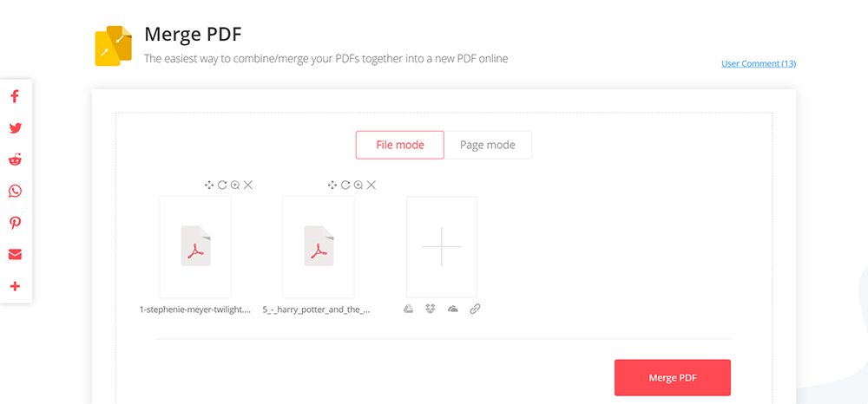The height and width of the screenshot is (404, 868).
Task: Upload a file from OneDrive
Action: (452, 309)
